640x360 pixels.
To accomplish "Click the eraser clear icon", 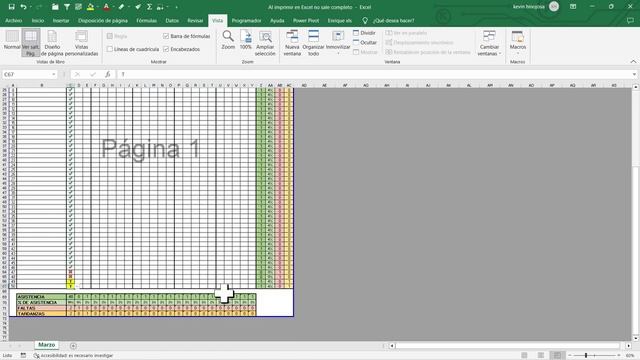I will [121, 7].
